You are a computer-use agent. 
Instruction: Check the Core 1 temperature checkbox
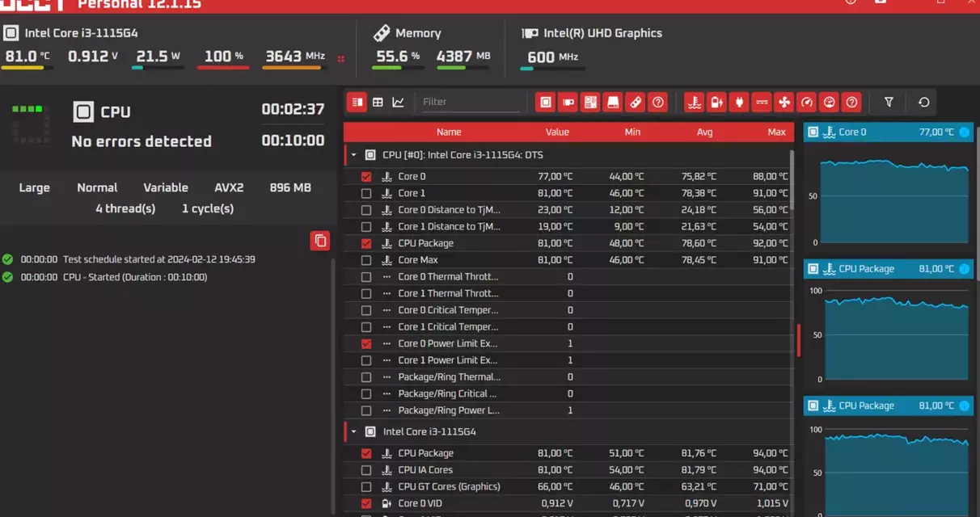(x=366, y=193)
